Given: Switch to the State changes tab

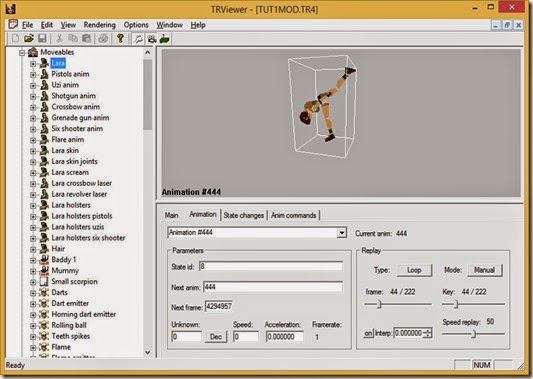Looking at the screenshot, I should click(244, 215).
